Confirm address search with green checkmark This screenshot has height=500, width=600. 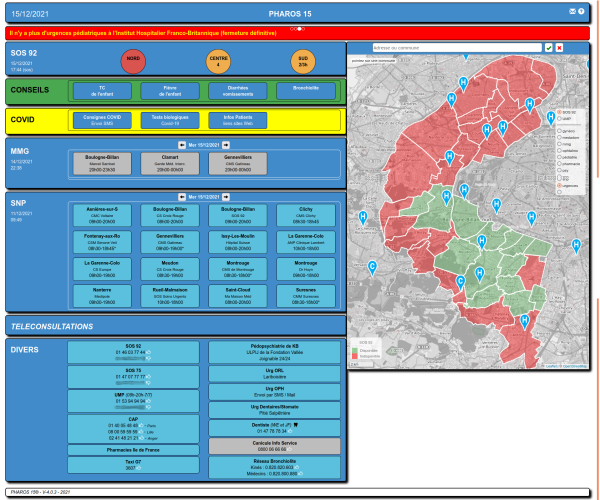pos(549,47)
